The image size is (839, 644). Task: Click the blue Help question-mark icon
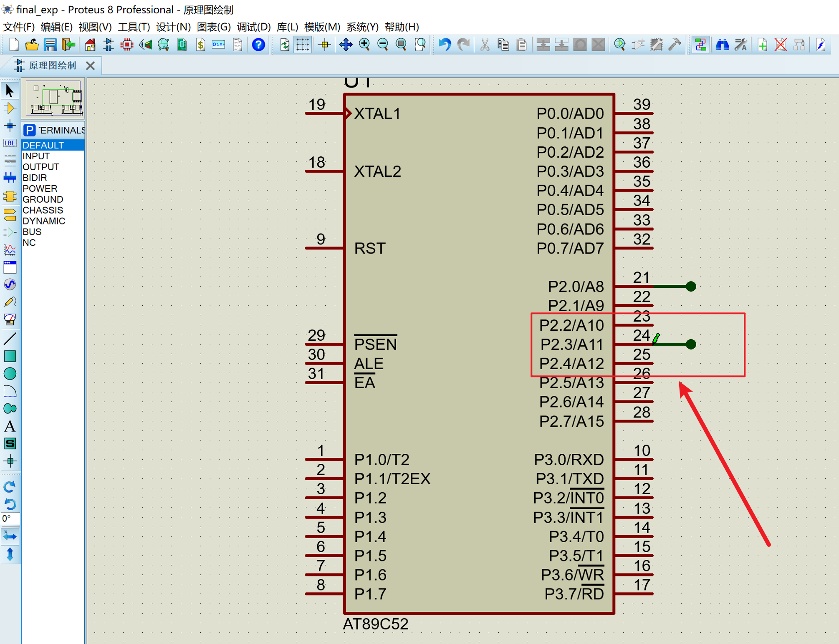coord(258,45)
